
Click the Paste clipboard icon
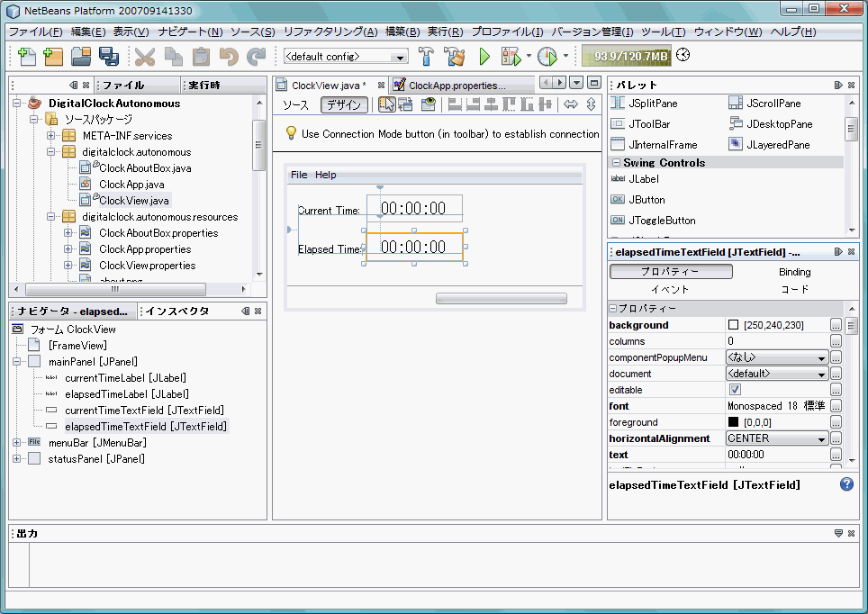point(201,56)
